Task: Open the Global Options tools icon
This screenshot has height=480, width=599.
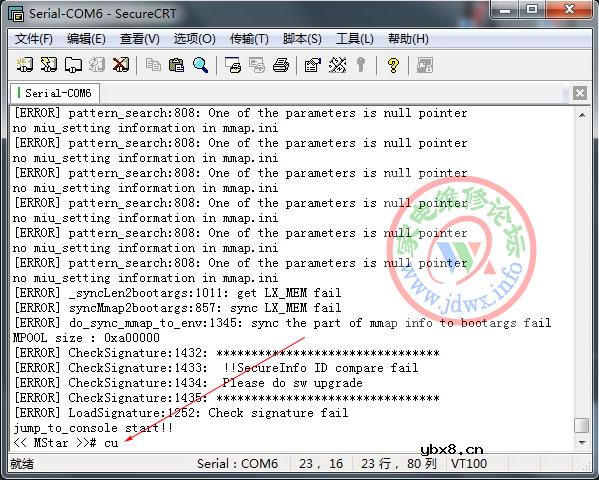Action: 337,65
